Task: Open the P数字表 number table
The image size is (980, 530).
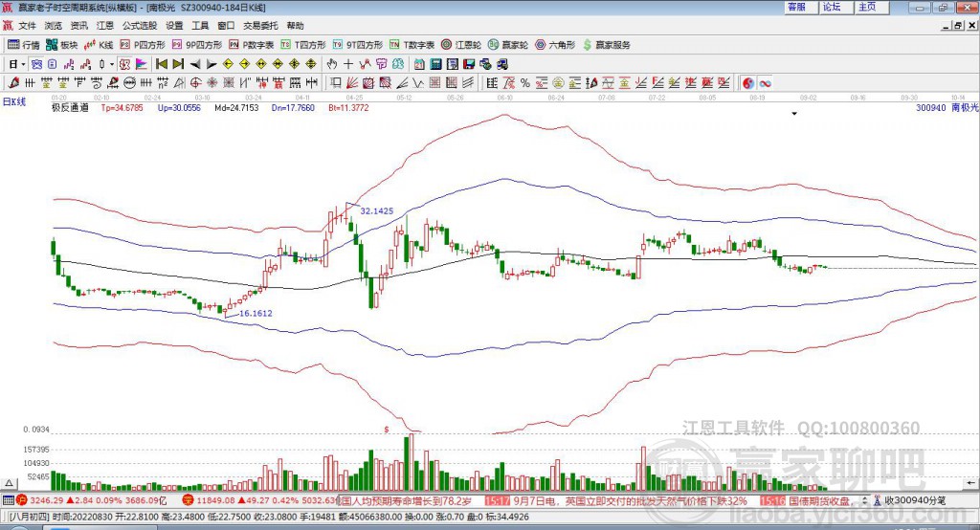Action: coord(252,45)
